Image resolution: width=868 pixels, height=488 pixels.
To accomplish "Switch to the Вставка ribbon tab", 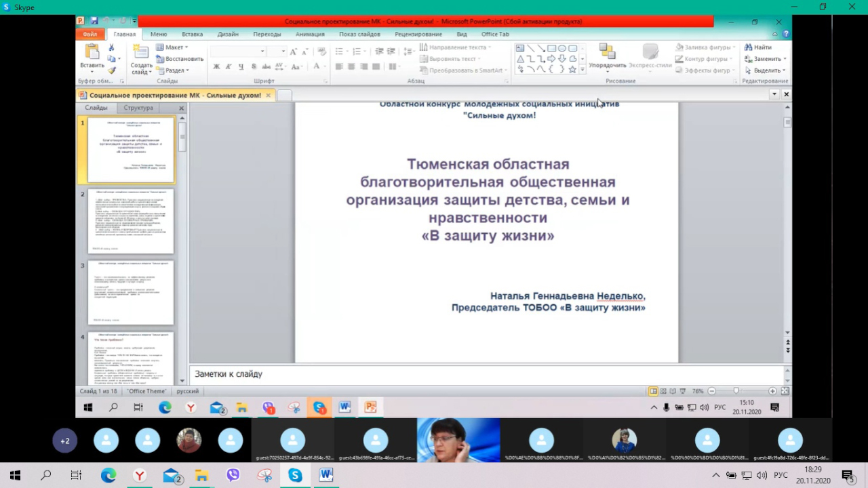I will (192, 34).
